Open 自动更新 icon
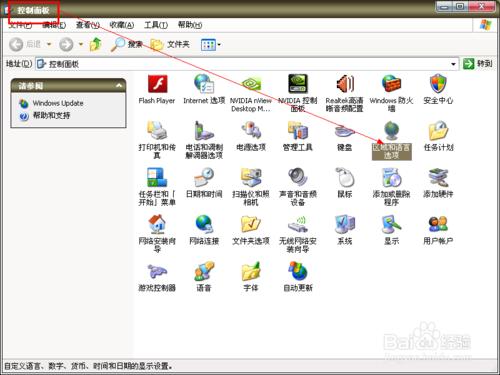 point(298,271)
